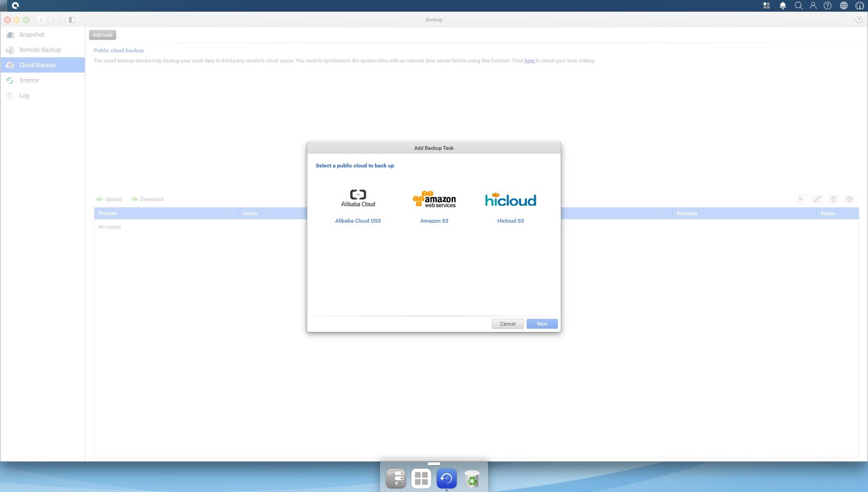Click the Cloud Backup sidebar icon
This screenshot has width=868, height=492.
10,65
